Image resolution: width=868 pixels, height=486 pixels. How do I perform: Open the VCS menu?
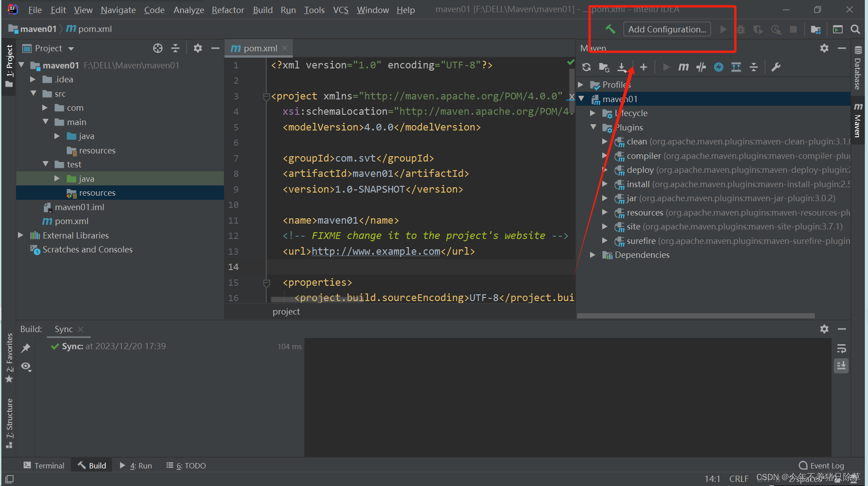point(340,10)
